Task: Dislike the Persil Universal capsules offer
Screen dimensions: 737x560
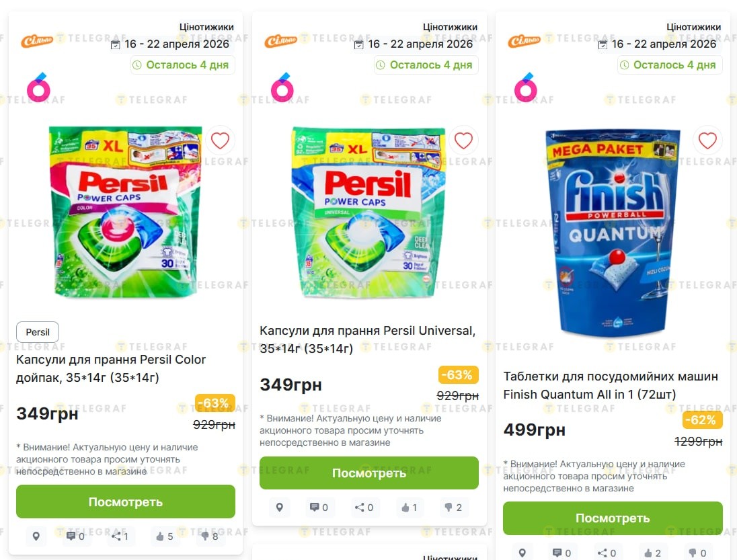Action: pos(453,508)
